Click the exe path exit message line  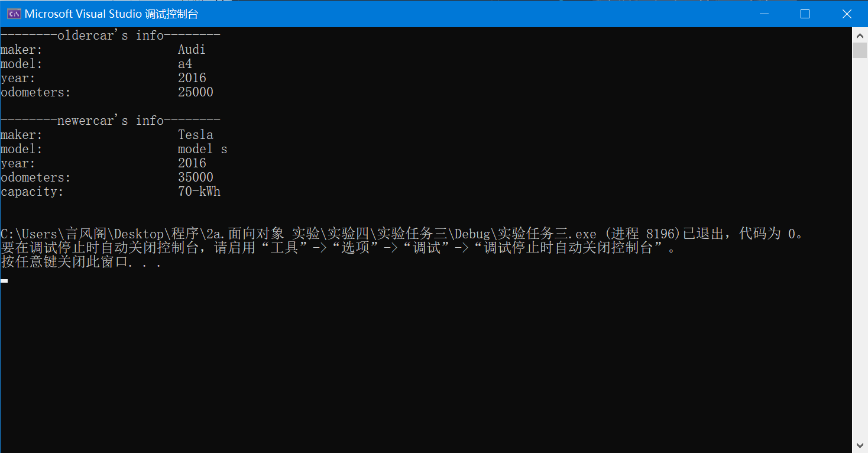[x=404, y=234]
